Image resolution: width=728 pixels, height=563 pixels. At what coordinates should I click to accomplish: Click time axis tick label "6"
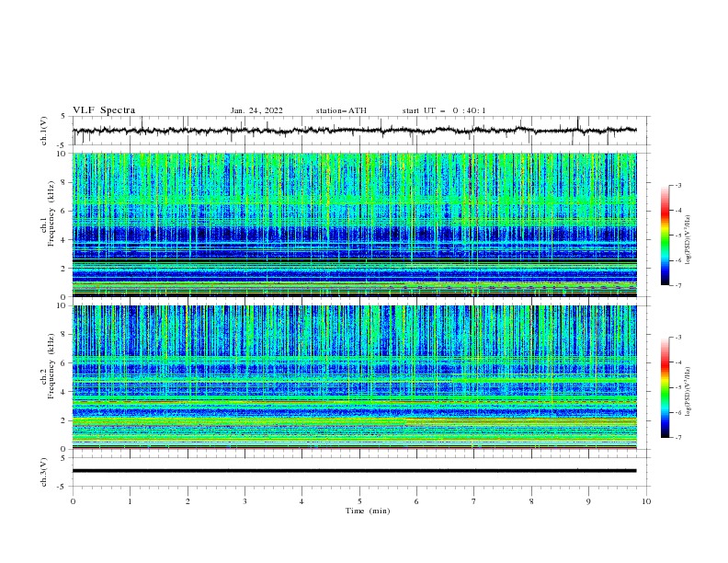(416, 501)
